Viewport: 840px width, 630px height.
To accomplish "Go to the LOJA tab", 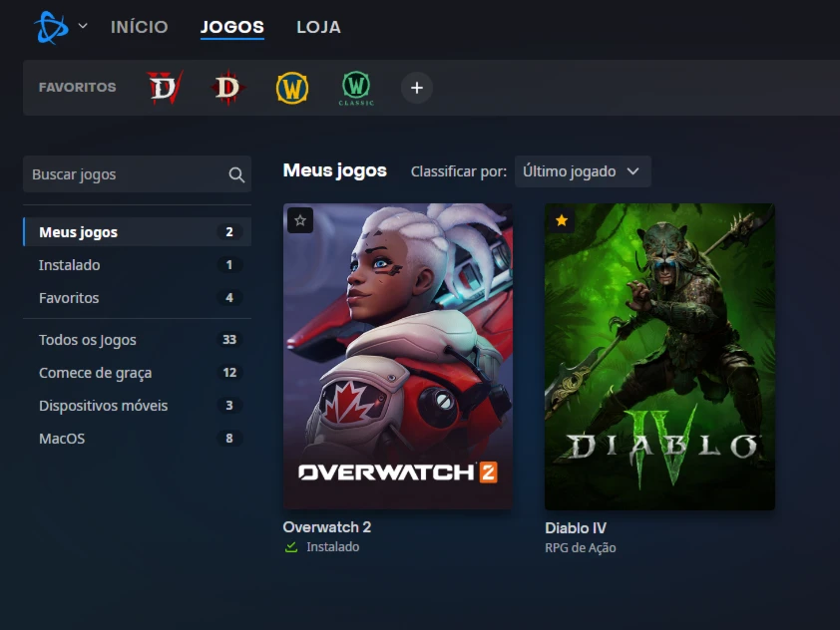I will tap(319, 27).
